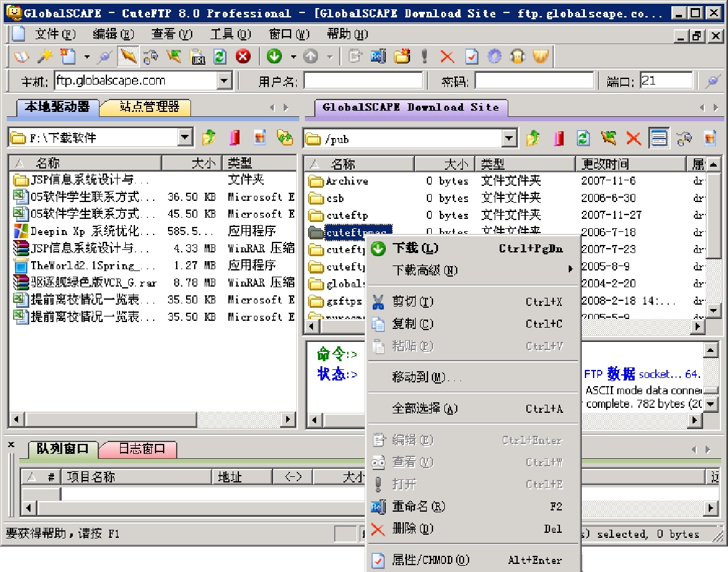Click the red Stop button in main toolbar
This screenshot has width=728, height=572.
pyautogui.click(x=243, y=57)
